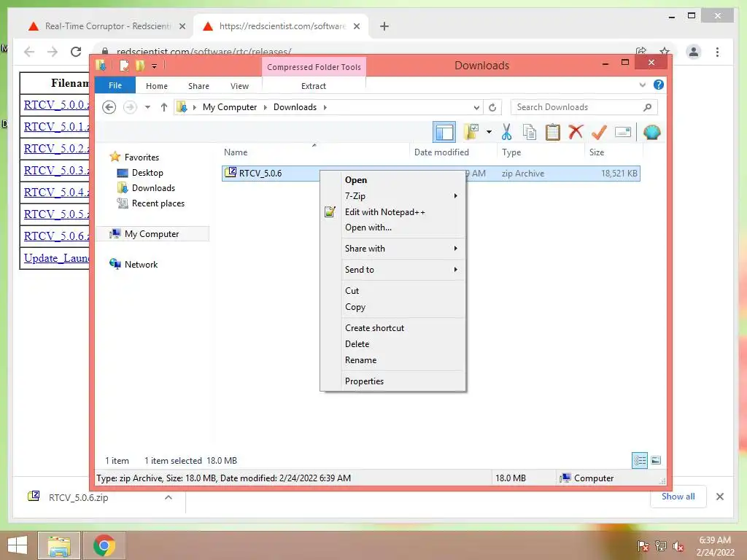Viewport: 747px width, 560px height.
Task: Go up one folder level arrow
Action: point(164,107)
